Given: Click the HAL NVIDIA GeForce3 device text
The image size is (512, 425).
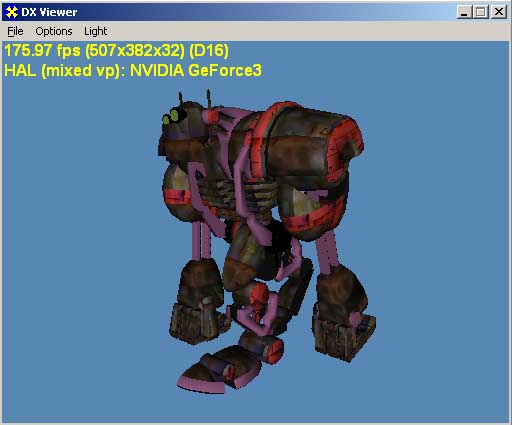Looking at the screenshot, I should pos(133,71).
